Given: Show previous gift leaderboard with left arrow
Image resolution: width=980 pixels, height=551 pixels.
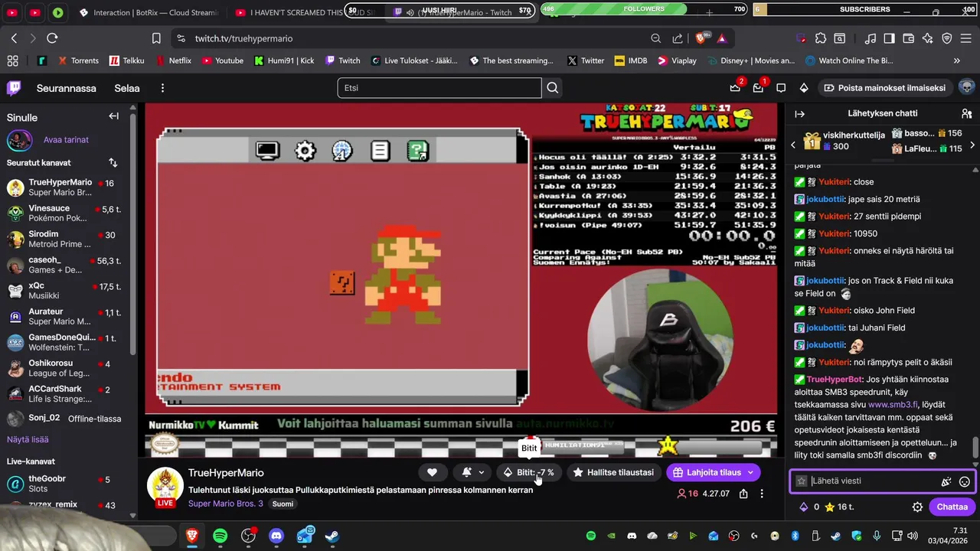Looking at the screenshot, I should [x=793, y=144].
